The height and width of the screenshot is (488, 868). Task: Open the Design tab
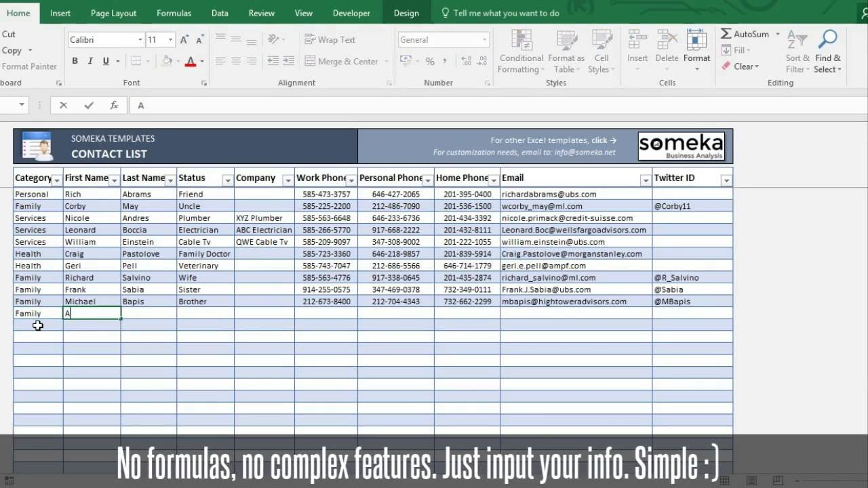(406, 13)
